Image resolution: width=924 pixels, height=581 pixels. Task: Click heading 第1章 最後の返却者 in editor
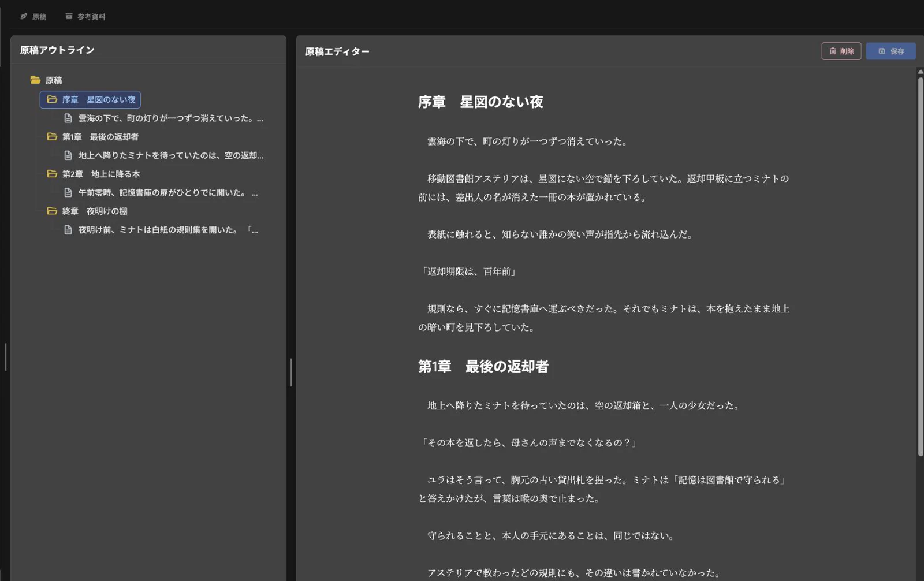coord(483,367)
